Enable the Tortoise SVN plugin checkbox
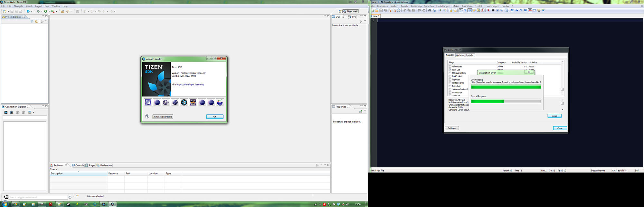The width and height of the screenshot is (644, 207). [x=450, y=83]
